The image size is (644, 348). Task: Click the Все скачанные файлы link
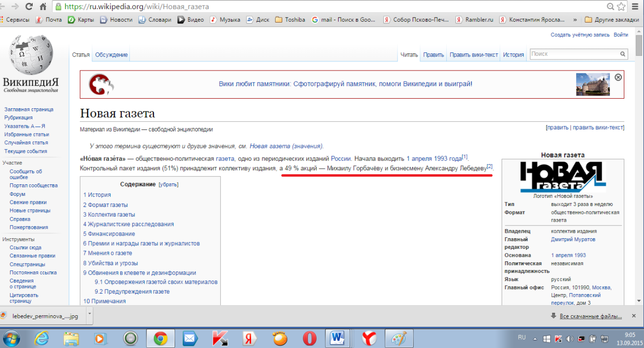[x=591, y=316]
